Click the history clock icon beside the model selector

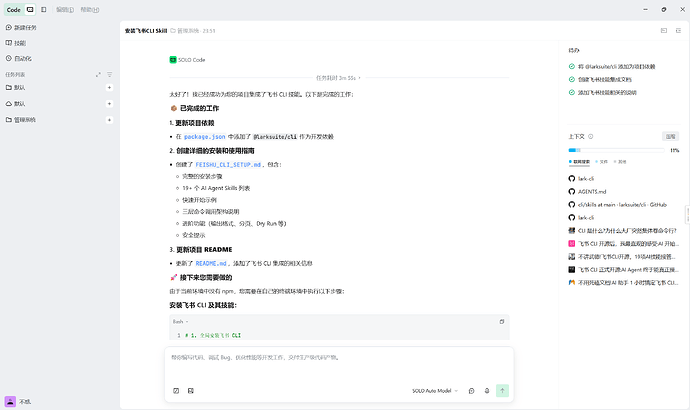471,391
